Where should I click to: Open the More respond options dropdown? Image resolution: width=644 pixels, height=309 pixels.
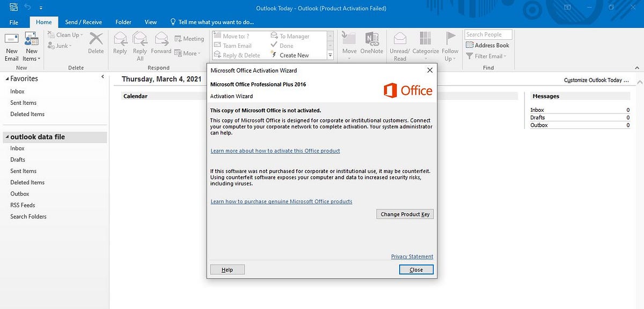coord(188,53)
